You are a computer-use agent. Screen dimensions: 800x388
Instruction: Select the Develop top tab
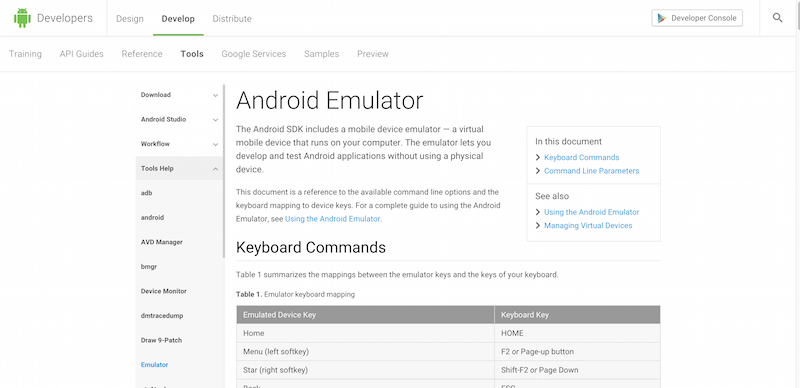(178, 19)
